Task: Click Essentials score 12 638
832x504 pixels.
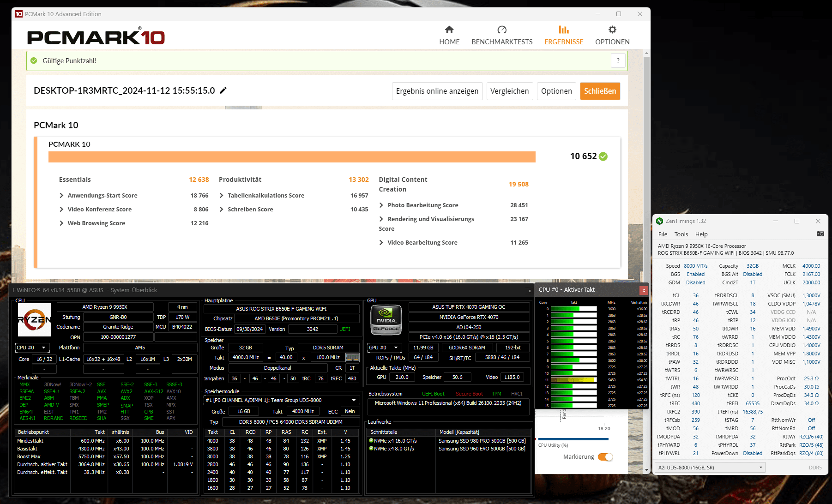Action: 199,180
